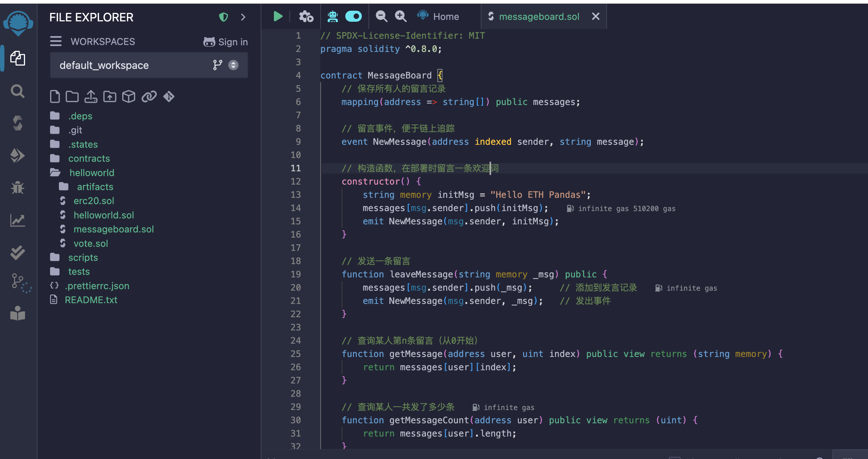Screen dimensions: 868x459
Task: Open the Deploy and run transactions icon
Action: pos(18,155)
